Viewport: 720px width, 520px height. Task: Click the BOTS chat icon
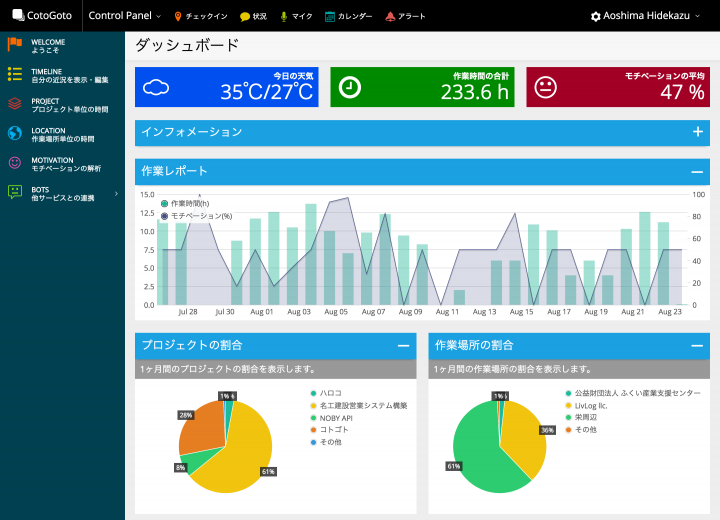[14, 191]
